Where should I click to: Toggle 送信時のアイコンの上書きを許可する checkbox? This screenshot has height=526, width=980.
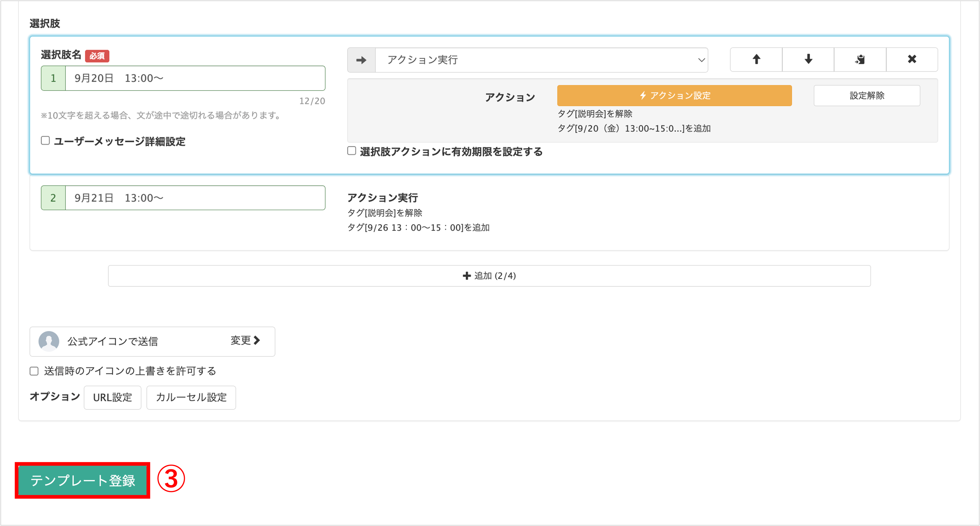point(34,371)
